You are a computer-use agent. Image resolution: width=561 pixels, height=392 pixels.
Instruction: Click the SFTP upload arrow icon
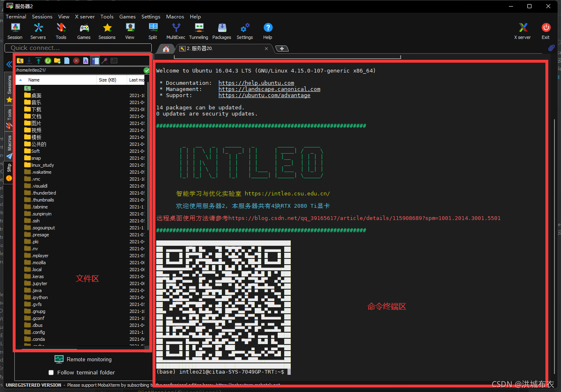(x=39, y=61)
